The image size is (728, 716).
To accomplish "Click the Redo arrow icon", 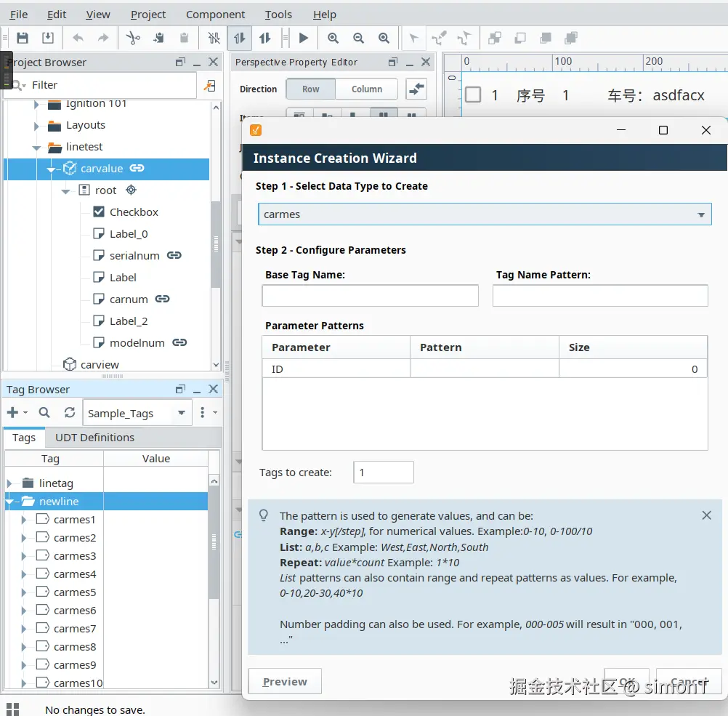I will 103,38.
